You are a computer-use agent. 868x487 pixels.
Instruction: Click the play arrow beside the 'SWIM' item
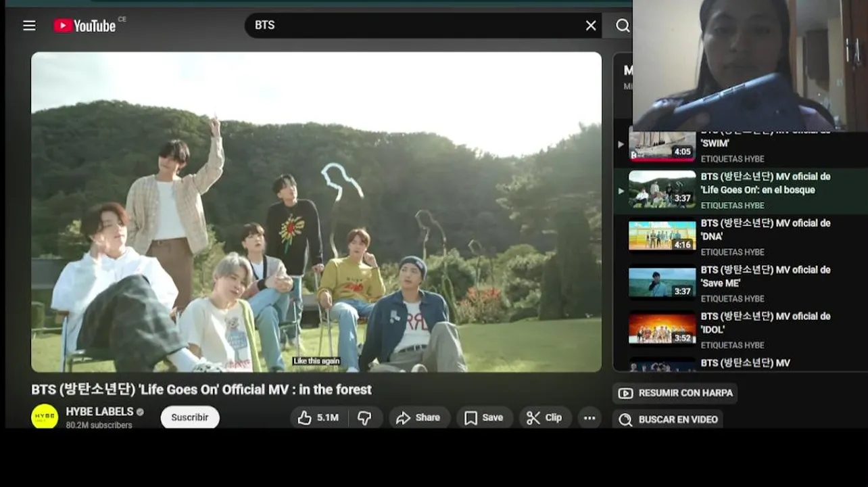621,144
